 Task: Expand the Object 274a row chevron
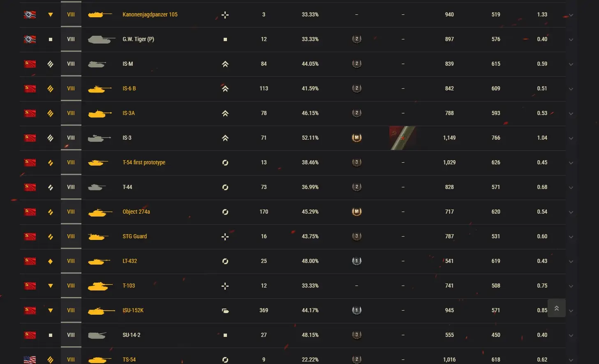571,212
